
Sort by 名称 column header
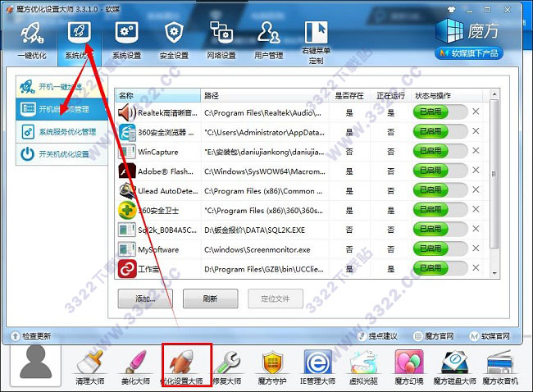coord(158,96)
